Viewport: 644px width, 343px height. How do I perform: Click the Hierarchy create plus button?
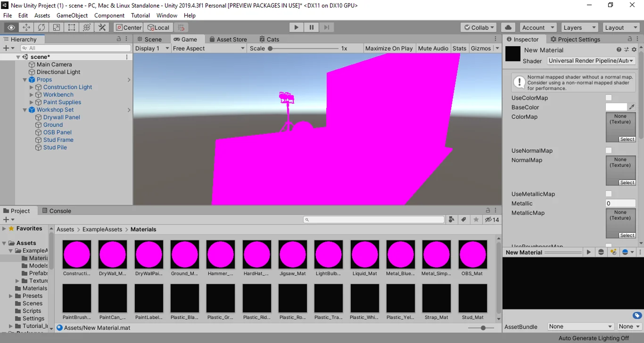[8, 48]
